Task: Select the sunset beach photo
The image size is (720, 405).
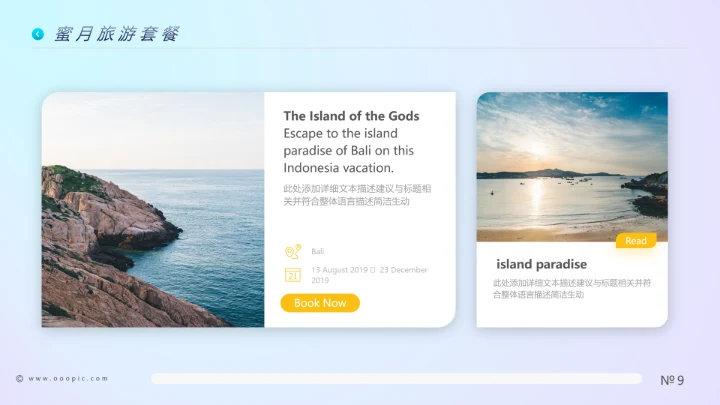Action: coord(572,167)
